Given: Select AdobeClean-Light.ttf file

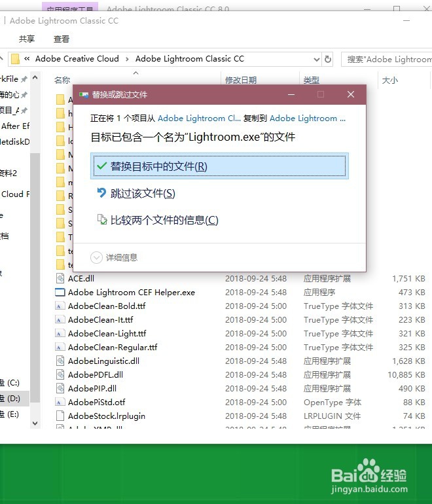Looking at the screenshot, I should pos(107,334).
